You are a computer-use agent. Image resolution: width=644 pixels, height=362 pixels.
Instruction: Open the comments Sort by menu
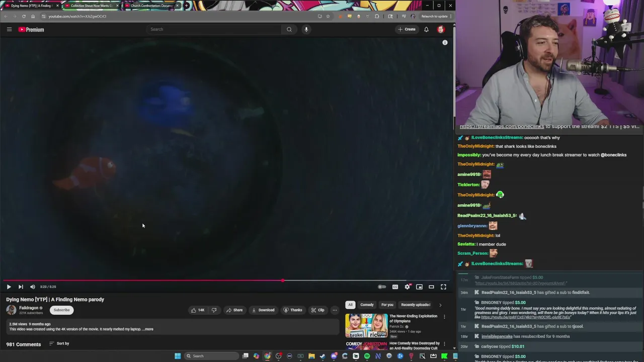tap(59, 343)
